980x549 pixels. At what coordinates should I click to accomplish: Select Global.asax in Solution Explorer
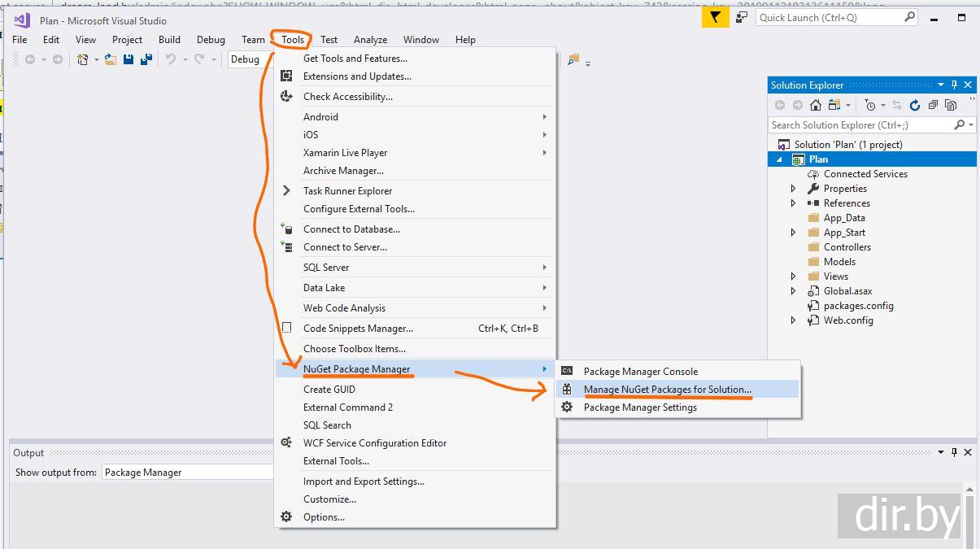(x=848, y=291)
